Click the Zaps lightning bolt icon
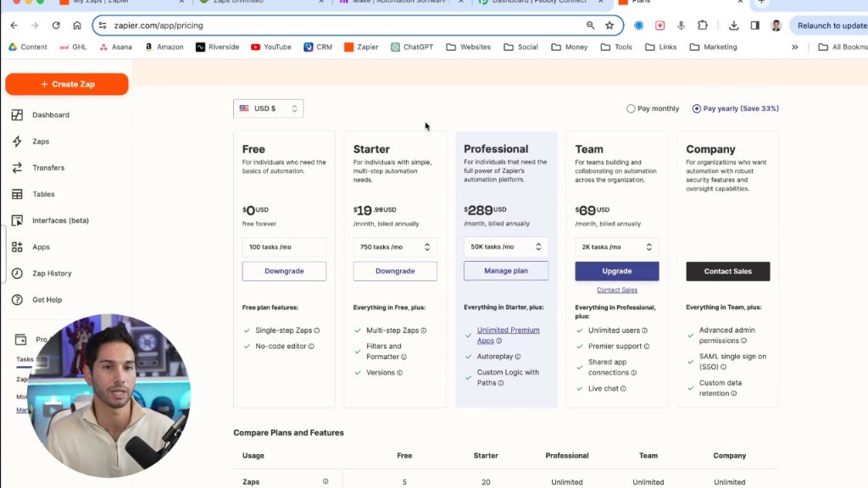Image resolution: width=868 pixels, height=488 pixels. (17, 141)
